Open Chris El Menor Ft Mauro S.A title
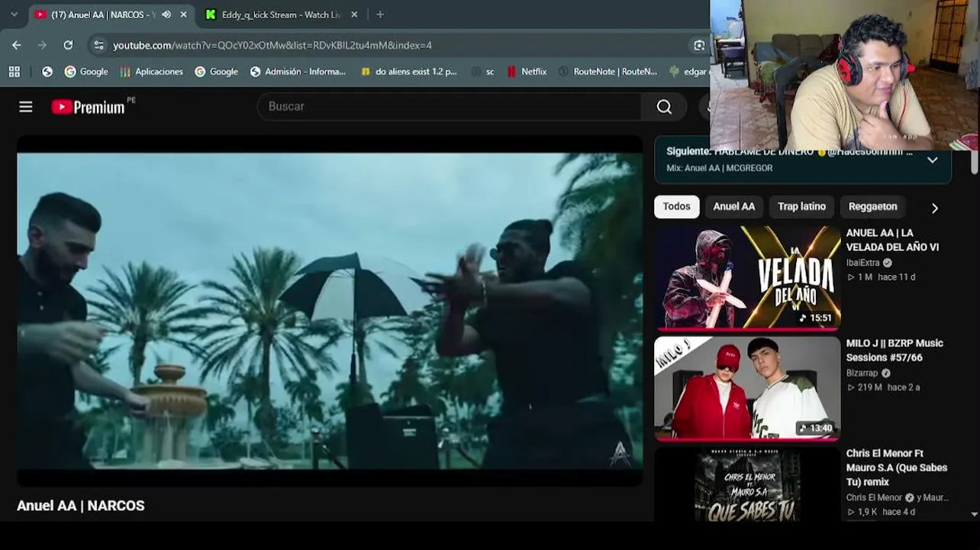The width and height of the screenshot is (980, 550). point(897,467)
